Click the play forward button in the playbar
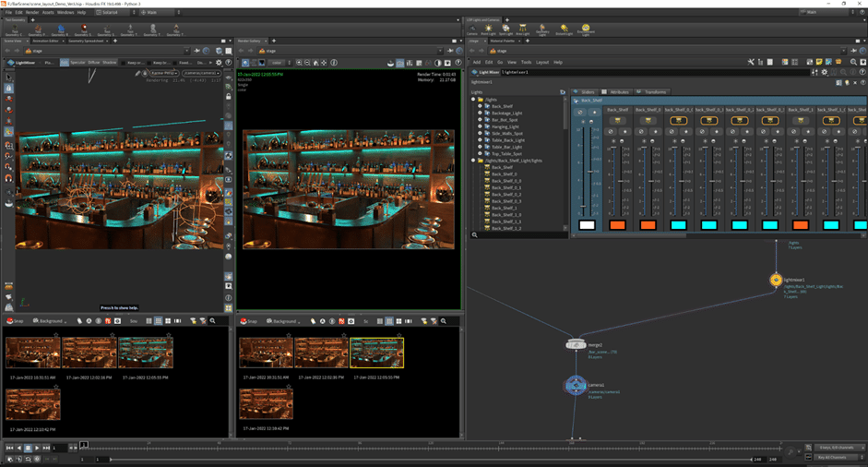The height and width of the screenshot is (467, 868). click(x=37, y=448)
